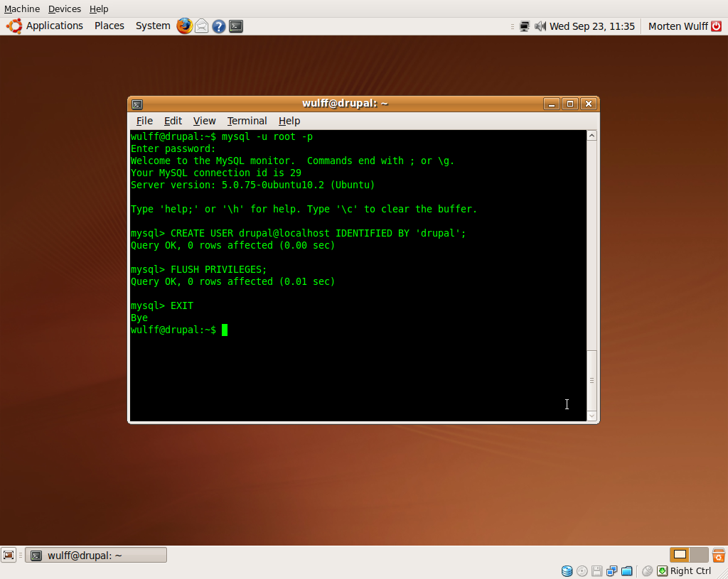Click the wulff@drupal terminal title bar
The height and width of the screenshot is (579, 728).
click(345, 104)
